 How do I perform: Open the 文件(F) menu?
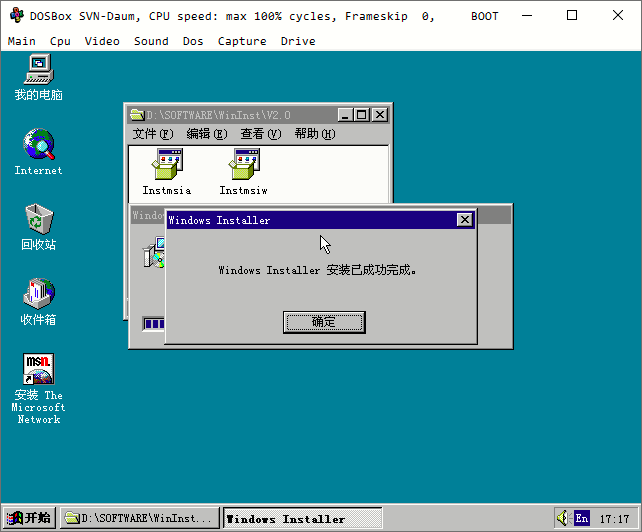pos(153,134)
